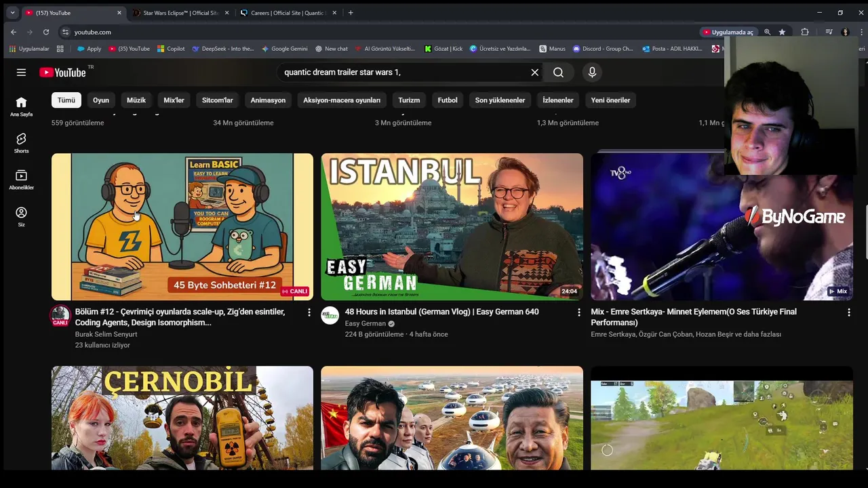Viewport: 868px width, 488px height.
Task: Open Chrome profile avatar
Action: point(845,32)
